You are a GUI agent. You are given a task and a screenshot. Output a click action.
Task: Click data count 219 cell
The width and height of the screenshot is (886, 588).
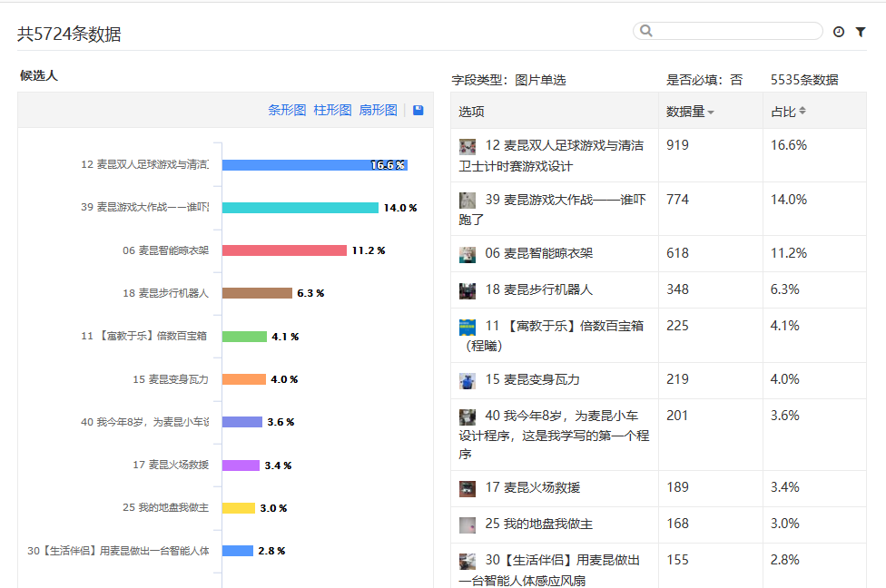tap(677, 379)
